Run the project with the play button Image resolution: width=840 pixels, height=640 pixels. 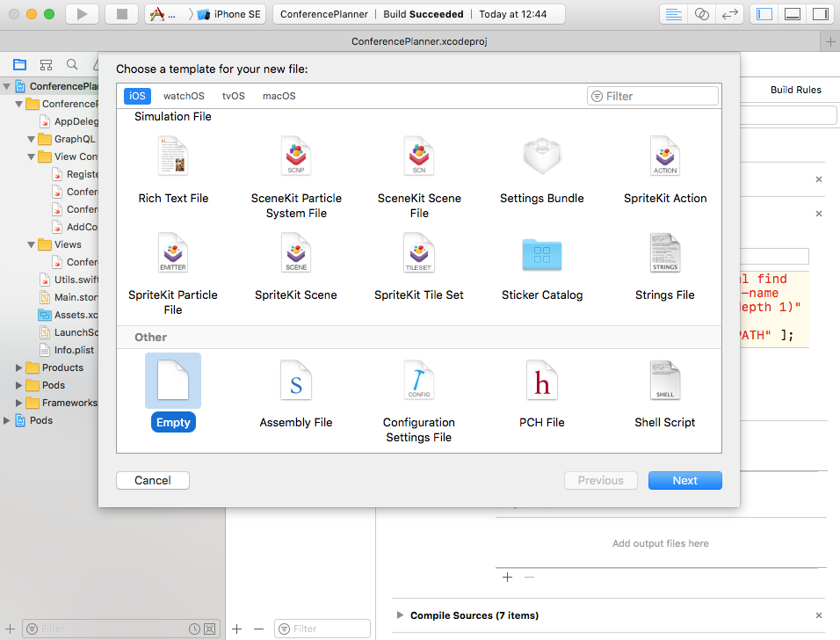point(82,14)
